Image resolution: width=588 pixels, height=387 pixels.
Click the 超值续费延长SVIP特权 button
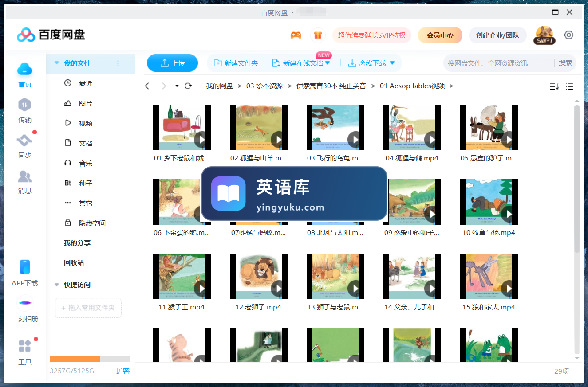pyautogui.click(x=372, y=35)
